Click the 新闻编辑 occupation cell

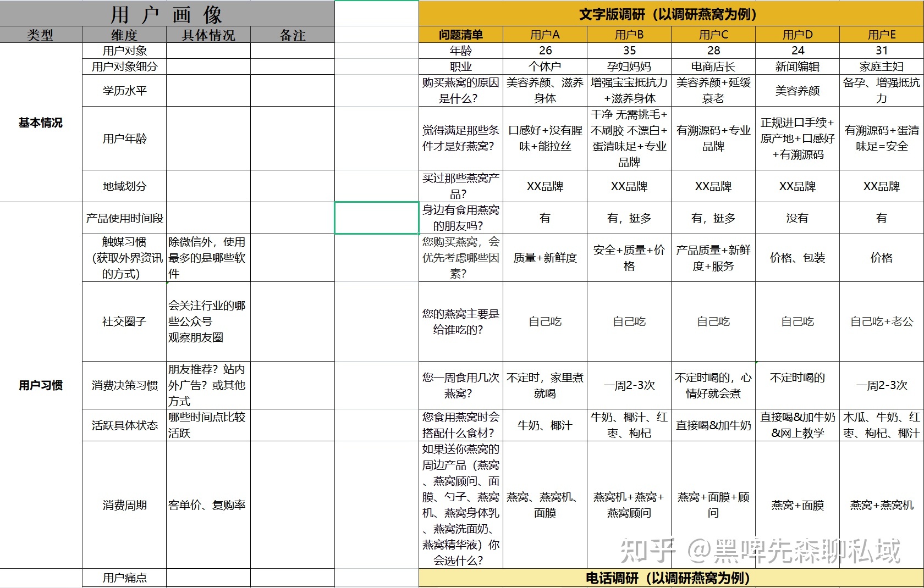[x=798, y=66]
